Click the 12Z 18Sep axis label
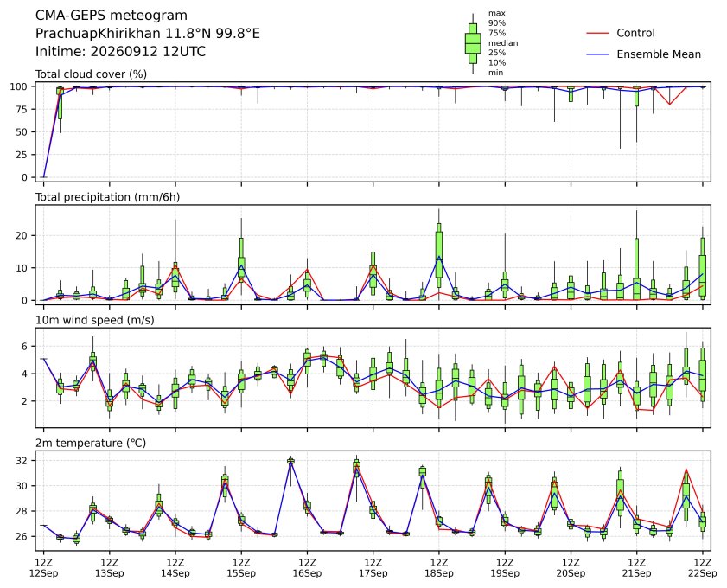The height and width of the screenshot is (588, 727). [x=438, y=568]
